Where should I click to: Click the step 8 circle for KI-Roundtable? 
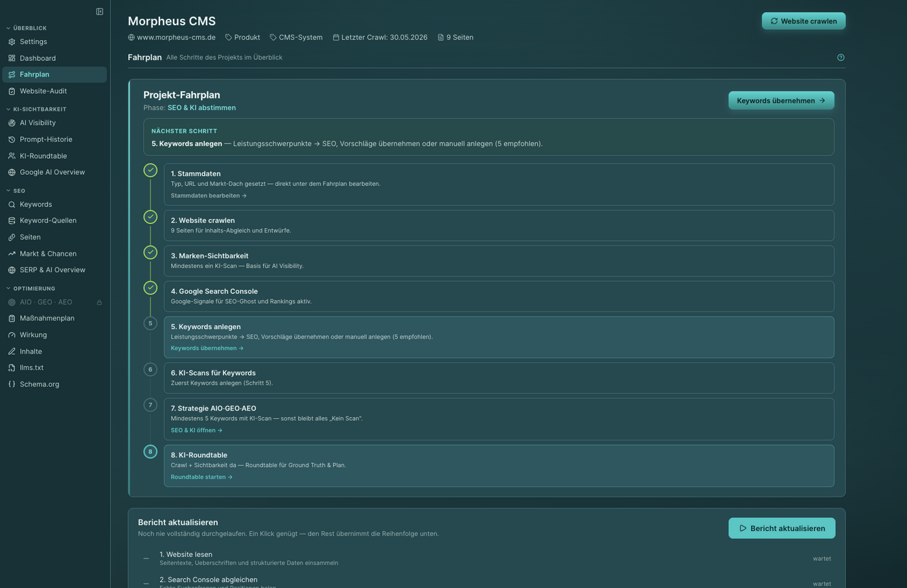point(150,451)
